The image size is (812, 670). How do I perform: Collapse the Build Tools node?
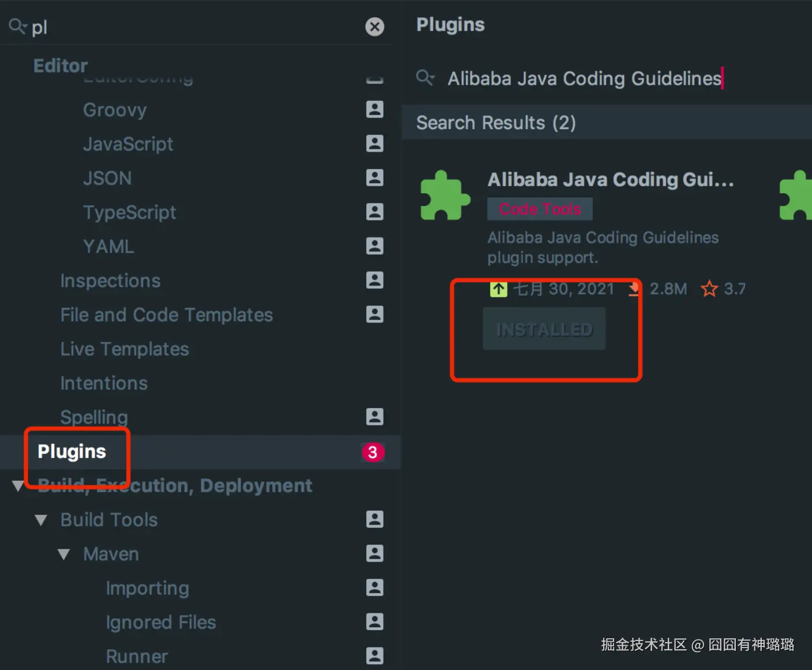pyautogui.click(x=40, y=520)
